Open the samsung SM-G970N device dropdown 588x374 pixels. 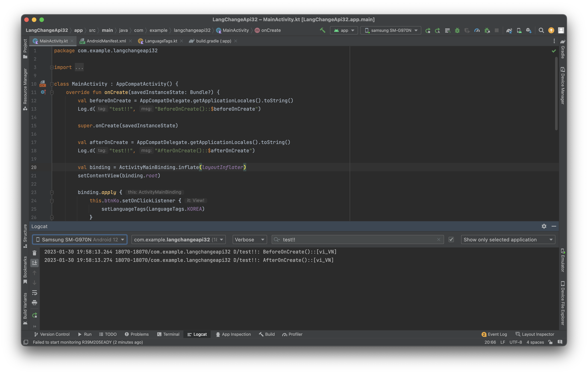tap(391, 30)
